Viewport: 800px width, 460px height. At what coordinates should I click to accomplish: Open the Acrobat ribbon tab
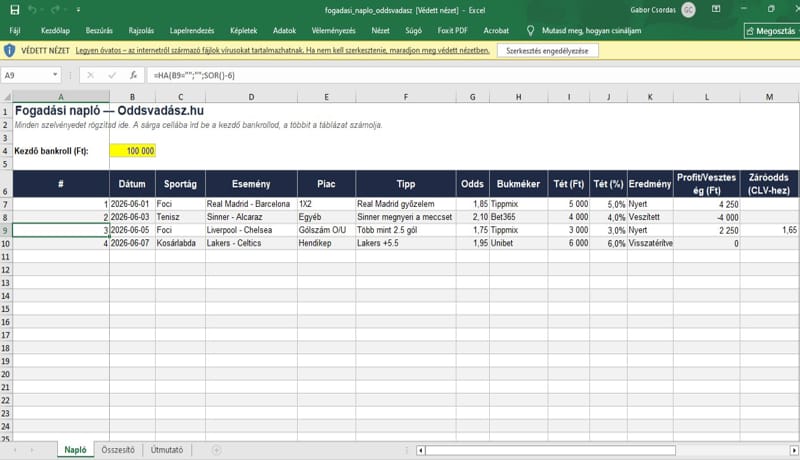coord(496,31)
